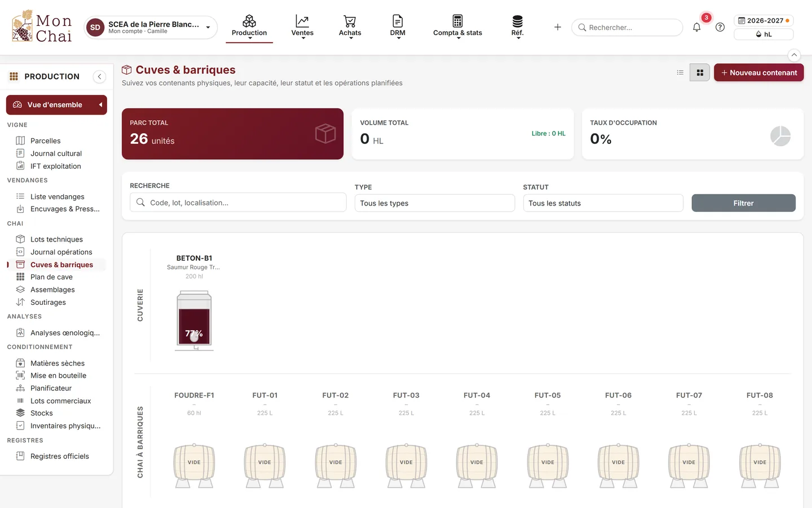Expand the SCEA de la Pierre Blanche account selector
This screenshot has height=508, width=812.
(x=151, y=27)
